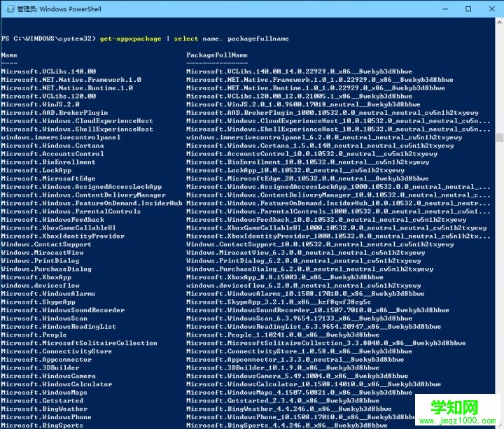Click the vertical scrollbar thumb
The width and height of the screenshot is (504, 429).
[x=499, y=138]
